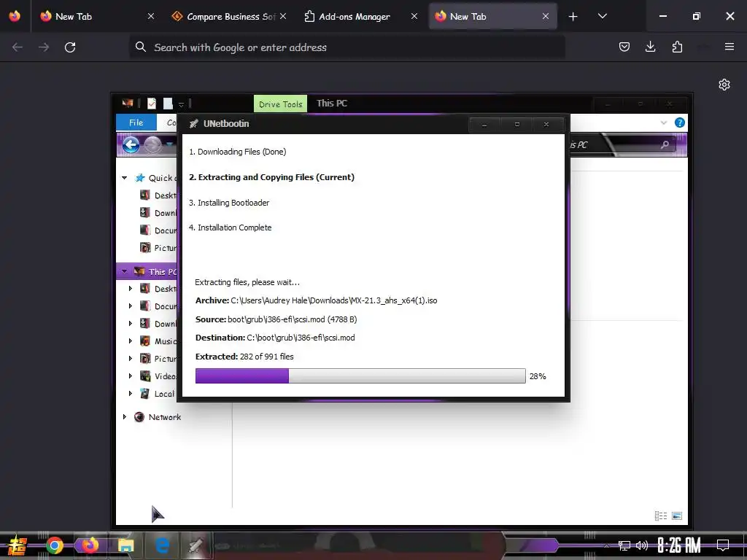Expand Videos under This PC

click(130, 376)
